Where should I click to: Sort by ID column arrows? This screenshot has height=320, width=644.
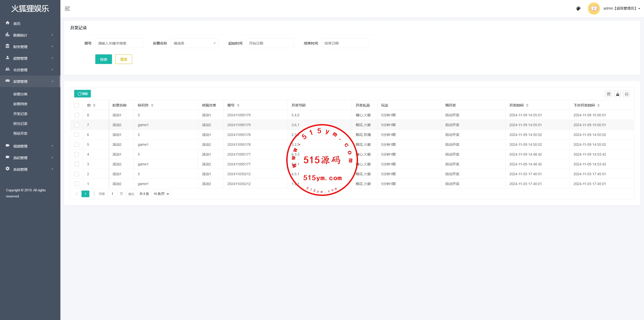pyautogui.click(x=94, y=105)
